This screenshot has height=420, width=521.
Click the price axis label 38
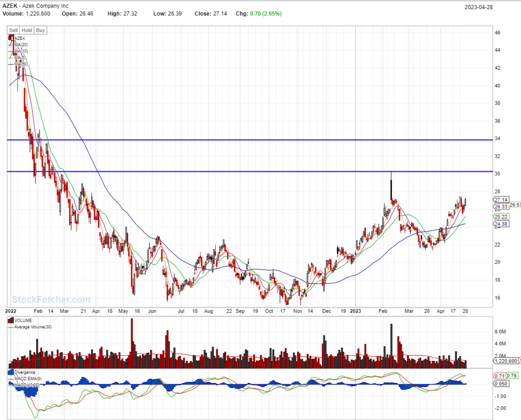[498, 103]
